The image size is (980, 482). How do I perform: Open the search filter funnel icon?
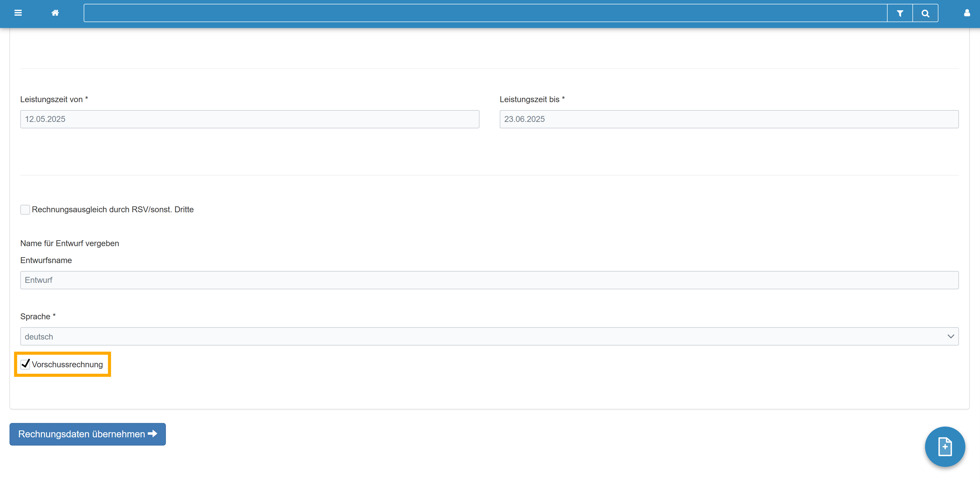(x=900, y=13)
